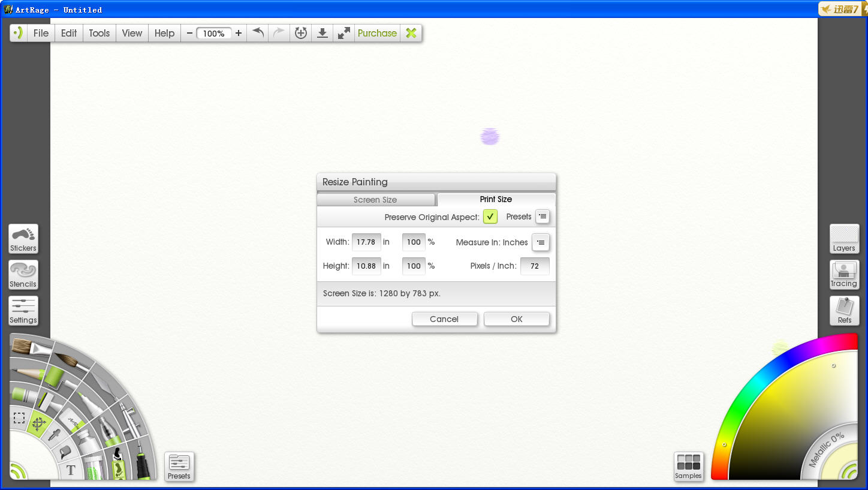868x490 pixels.
Task: Choose the Text tool
Action: click(x=71, y=469)
